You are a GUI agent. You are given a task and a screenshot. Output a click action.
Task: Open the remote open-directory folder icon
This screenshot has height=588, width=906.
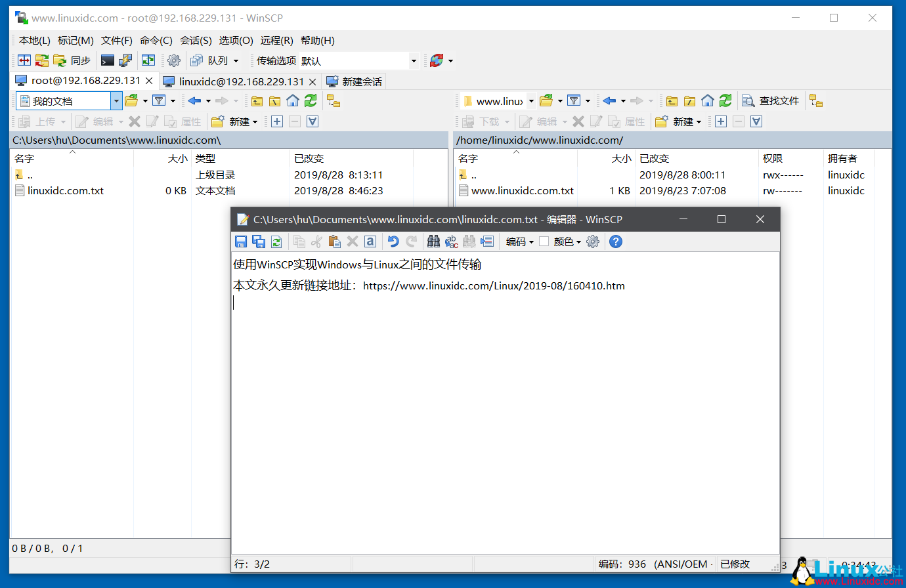point(546,100)
